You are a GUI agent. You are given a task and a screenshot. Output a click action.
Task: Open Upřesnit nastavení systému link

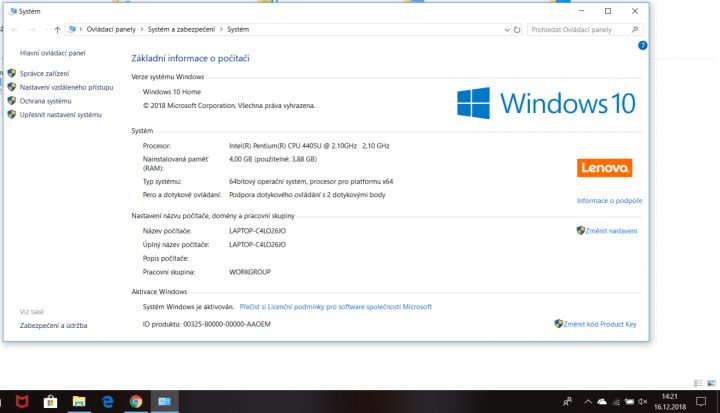(60, 115)
